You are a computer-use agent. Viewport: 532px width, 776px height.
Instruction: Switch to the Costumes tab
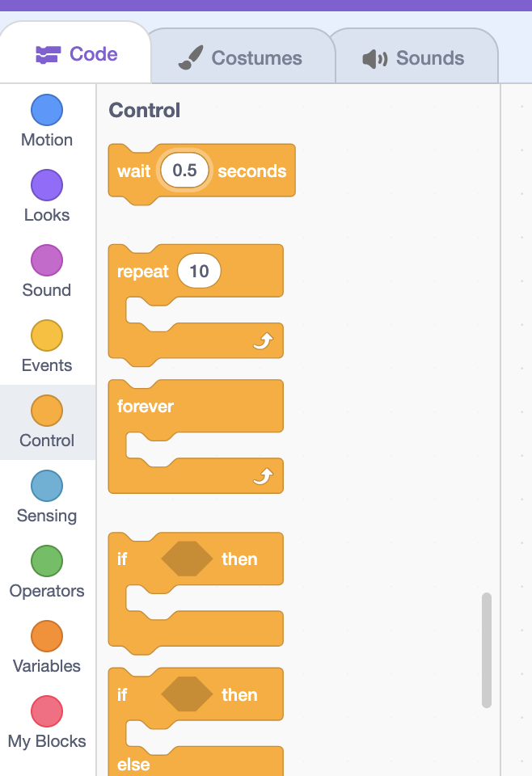tap(240, 58)
